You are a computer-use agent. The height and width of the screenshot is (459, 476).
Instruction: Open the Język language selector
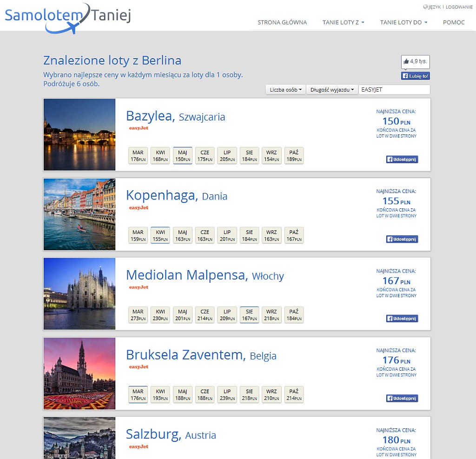tap(432, 7)
